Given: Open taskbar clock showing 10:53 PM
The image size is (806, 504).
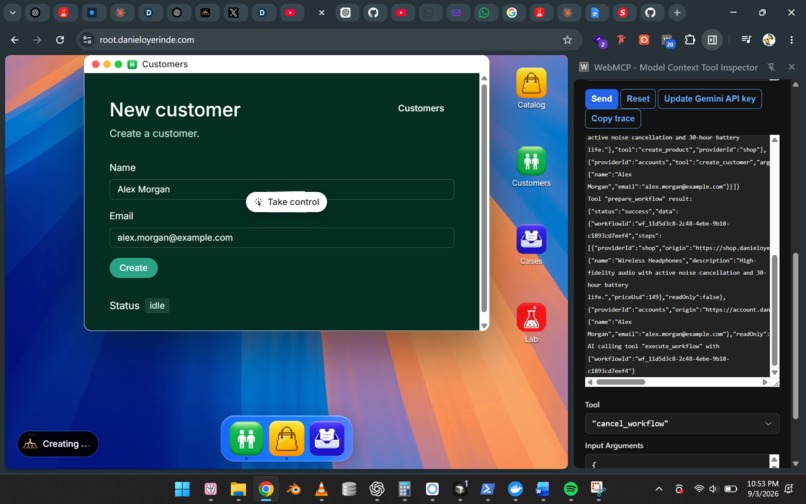Looking at the screenshot, I should [x=762, y=489].
